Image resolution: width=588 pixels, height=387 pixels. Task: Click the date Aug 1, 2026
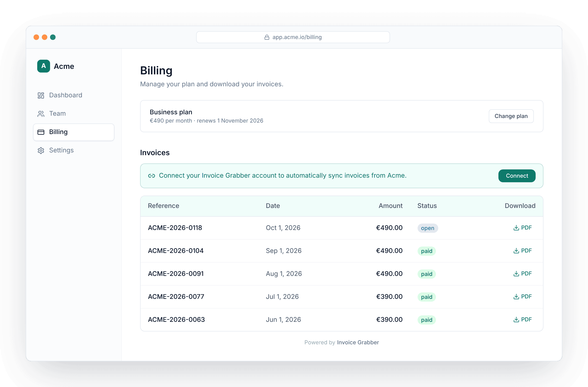[x=284, y=274]
